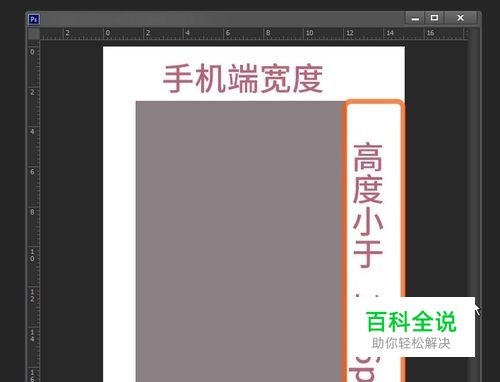The width and height of the screenshot is (500, 382).
Task: Click the vertical 高度小于 text
Action: [368, 205]
